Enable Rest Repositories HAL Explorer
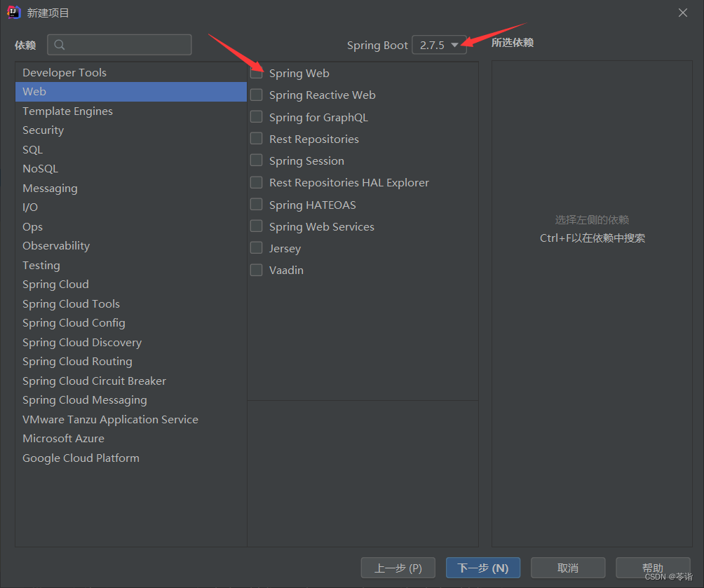Image resolution: width=704 pixels, height=588 pixels. coord(257,182)
